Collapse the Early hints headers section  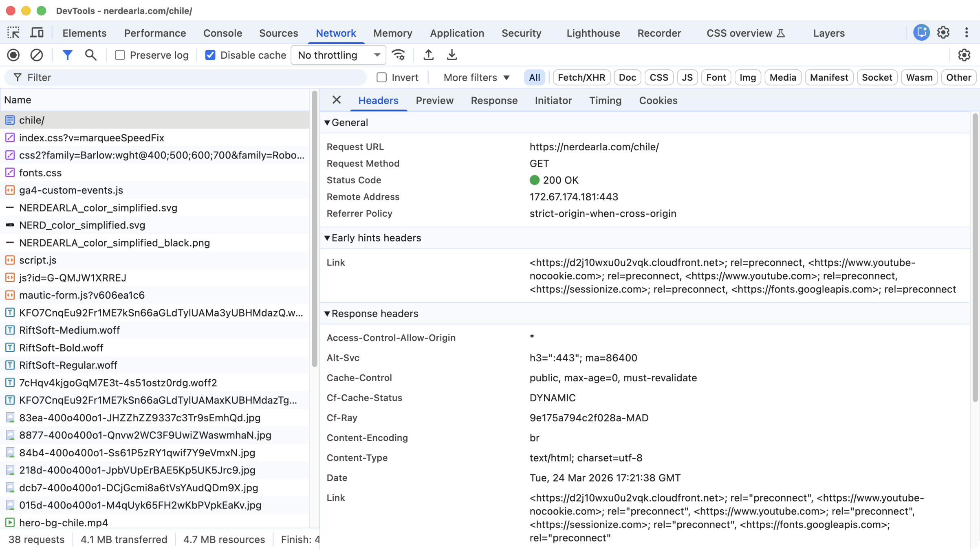[327, 238]
